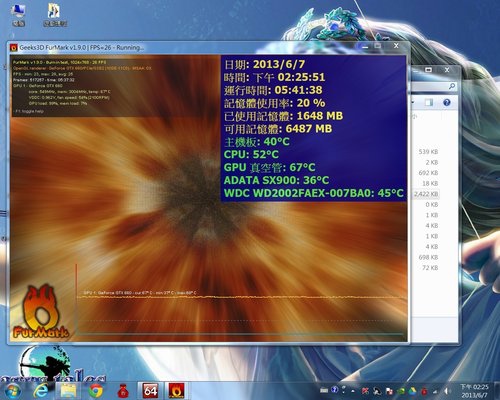Launch Google Chrome from the taskbar
Image resolution: width=500 pixels, height=400 pixels.
(x=96, y=390)
